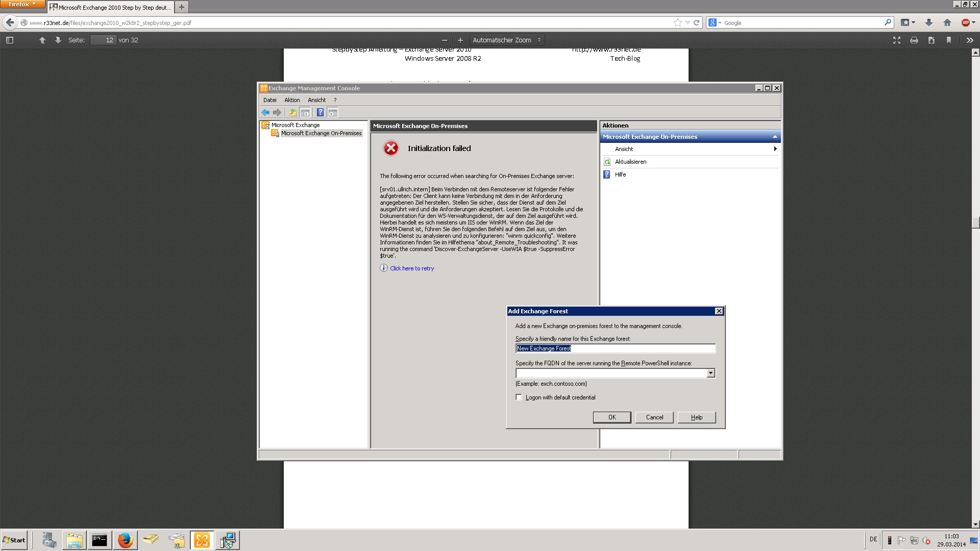
Task: Open a new browser tab
Action: [x=181, y=7]
